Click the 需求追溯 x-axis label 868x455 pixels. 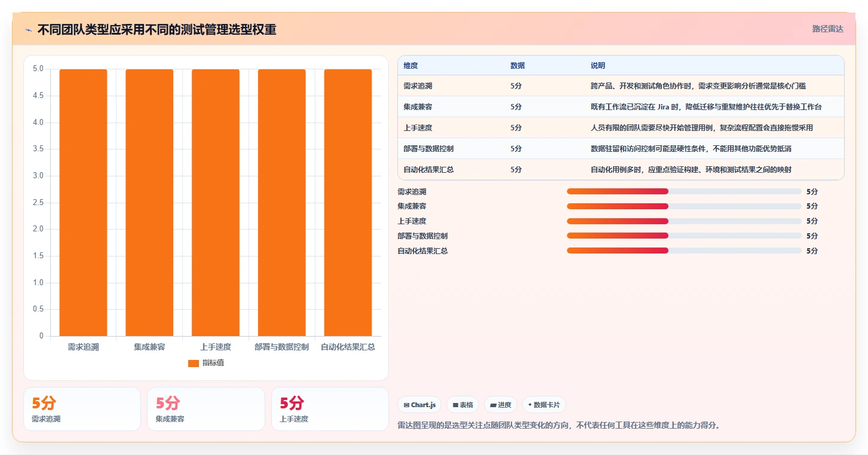tap(83, 347)
